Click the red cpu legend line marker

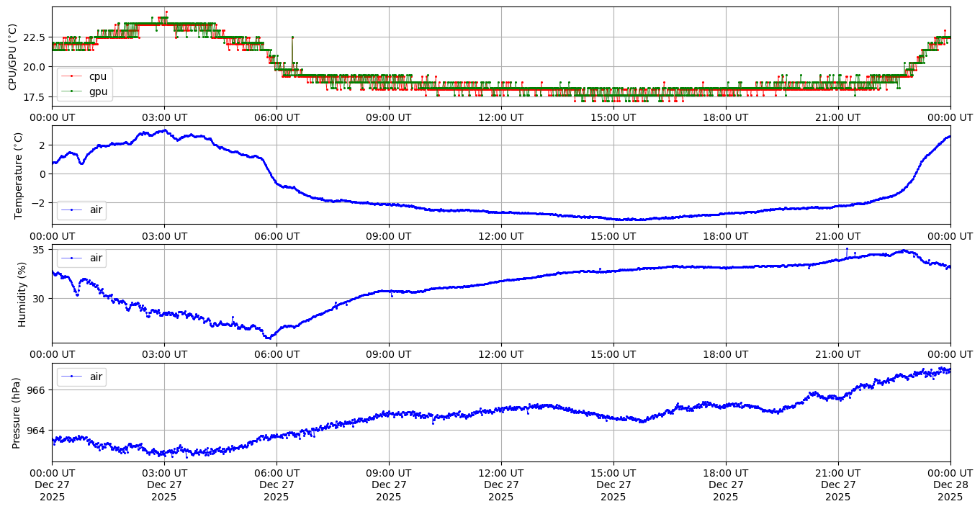point(72,77)
